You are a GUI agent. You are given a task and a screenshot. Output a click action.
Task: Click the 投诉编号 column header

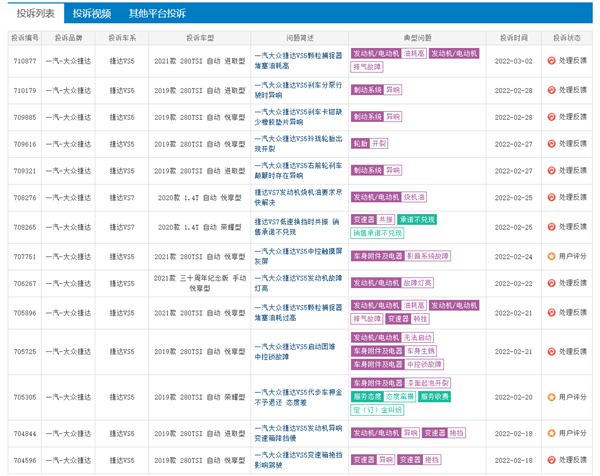pyautogui.click(x=25, y=38)
